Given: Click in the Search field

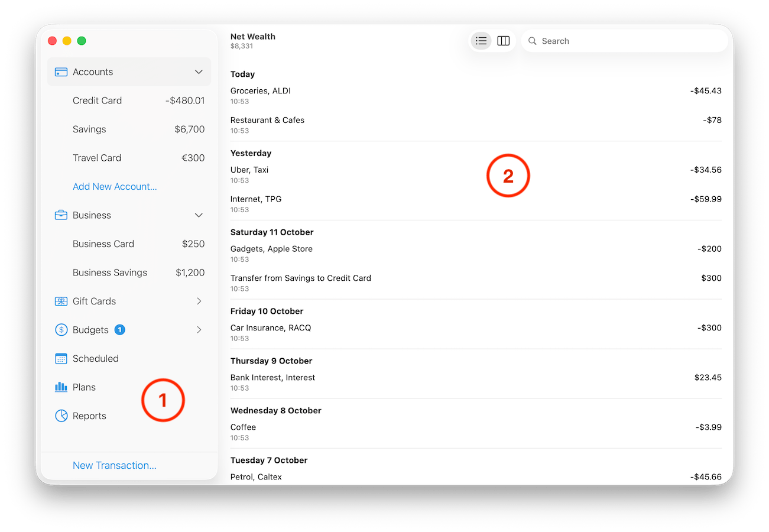Looking at the screenshot, I should tap(625, 41).
